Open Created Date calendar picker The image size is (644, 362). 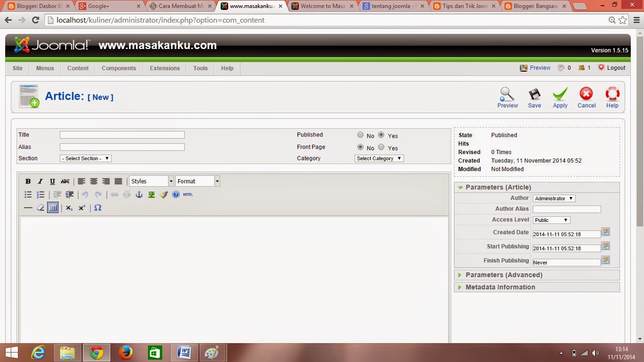point(606,232)
